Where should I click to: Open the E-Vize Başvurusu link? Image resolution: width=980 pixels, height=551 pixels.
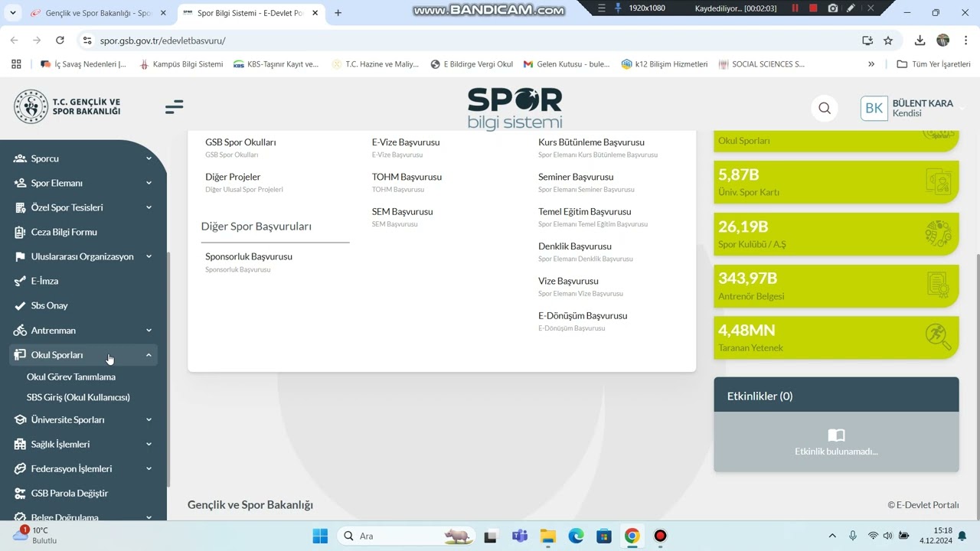[x=406, y=142]
